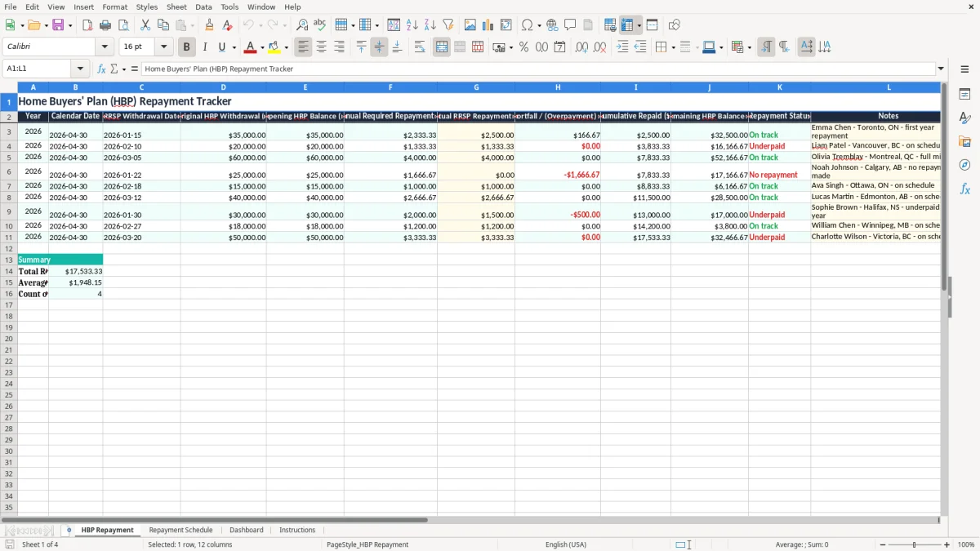Viewport: 980px width, 551px height.
Task: Remove a decimal place
Action: pyautogui.click(x=600, y=47)
